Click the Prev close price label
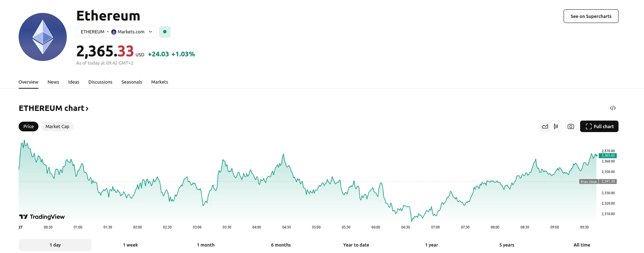This screenshot has width=644, height=253. click(589, 182)
